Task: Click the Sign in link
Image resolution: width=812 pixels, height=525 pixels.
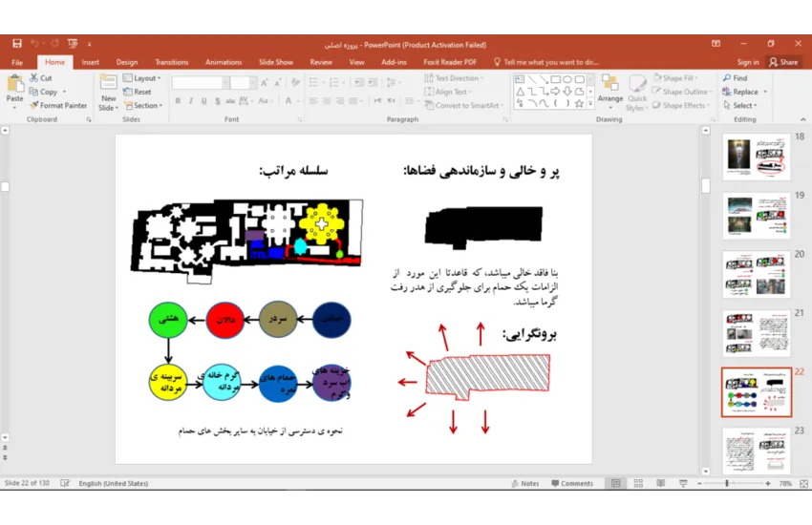Action: (748, 62)
